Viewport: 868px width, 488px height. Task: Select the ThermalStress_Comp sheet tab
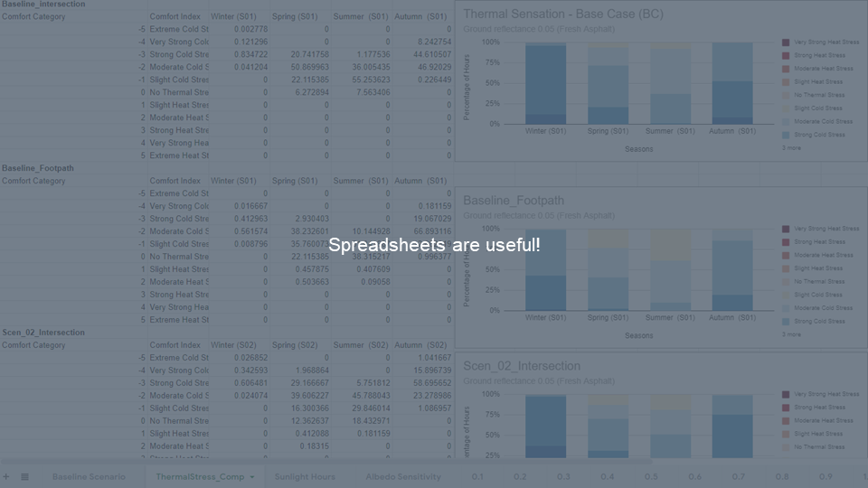pos(200,476)
